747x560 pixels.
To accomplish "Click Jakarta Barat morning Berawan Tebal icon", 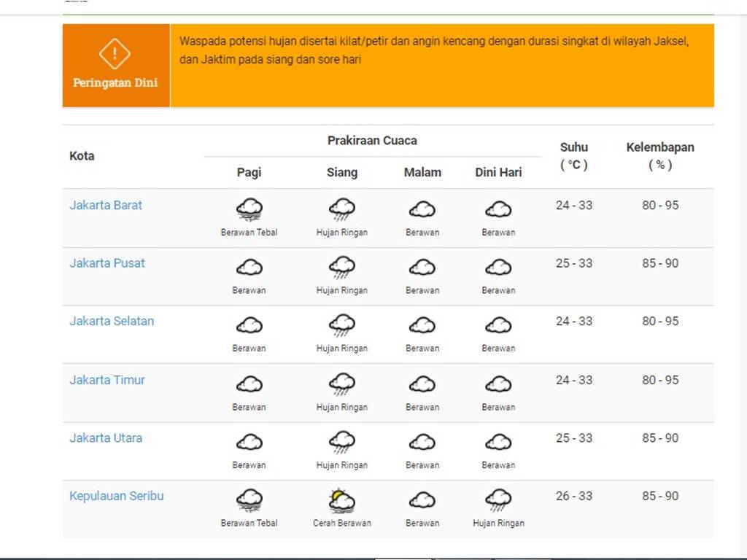I will [249, 210].
